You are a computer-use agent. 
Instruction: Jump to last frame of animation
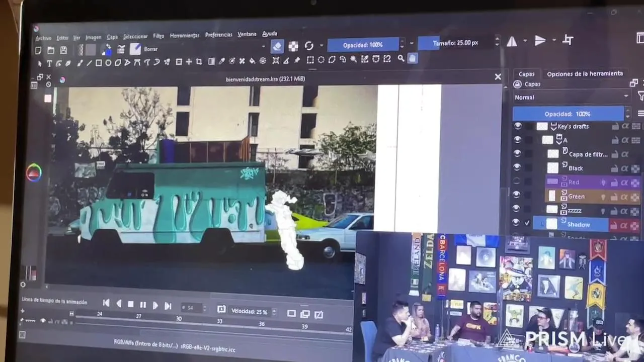point(168,306)
